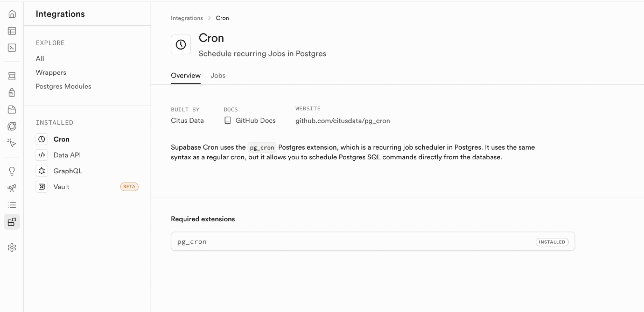Click the Integrations breadcrumb link
The height and width of the screenshot is (312, 644).
(x=186, y=18)
